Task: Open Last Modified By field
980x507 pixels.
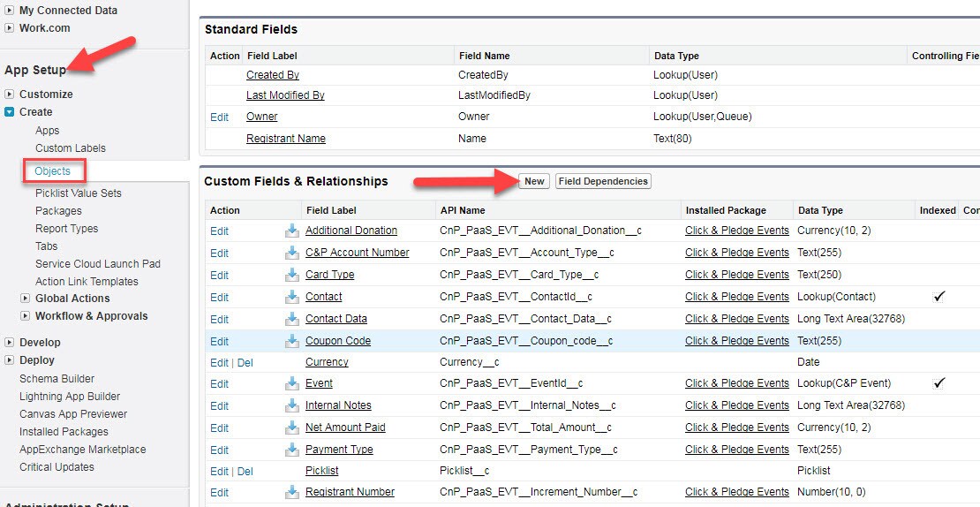Action: [x=286, y=95]
